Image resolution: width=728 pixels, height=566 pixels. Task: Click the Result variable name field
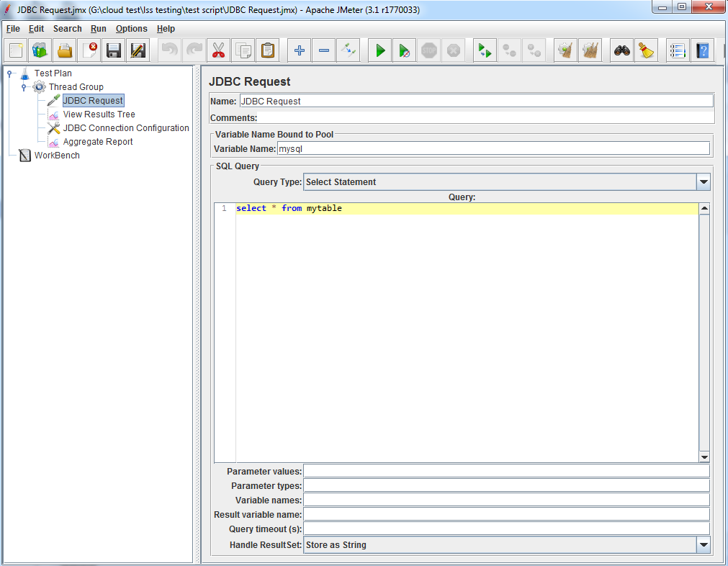click(506, 514)
